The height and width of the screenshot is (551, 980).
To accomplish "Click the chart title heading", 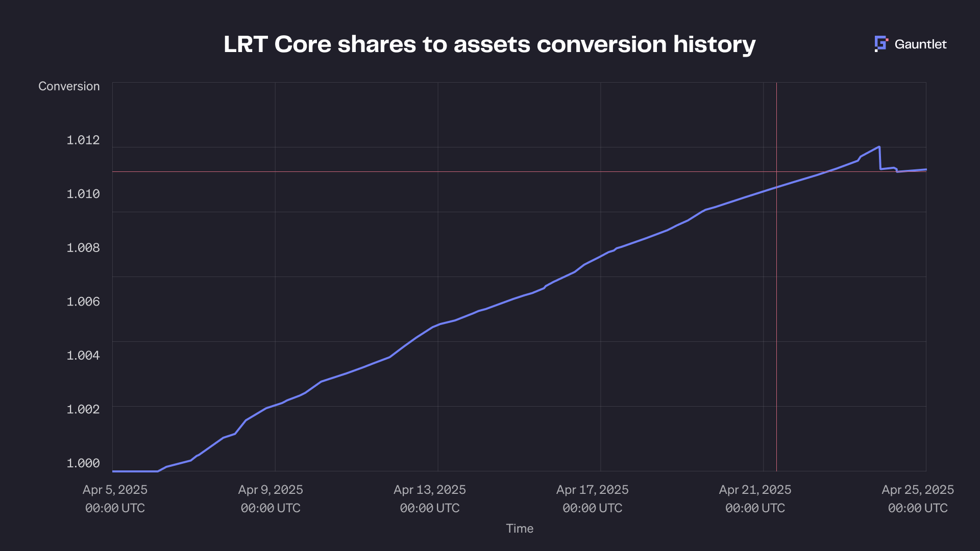I will point(489,44).
